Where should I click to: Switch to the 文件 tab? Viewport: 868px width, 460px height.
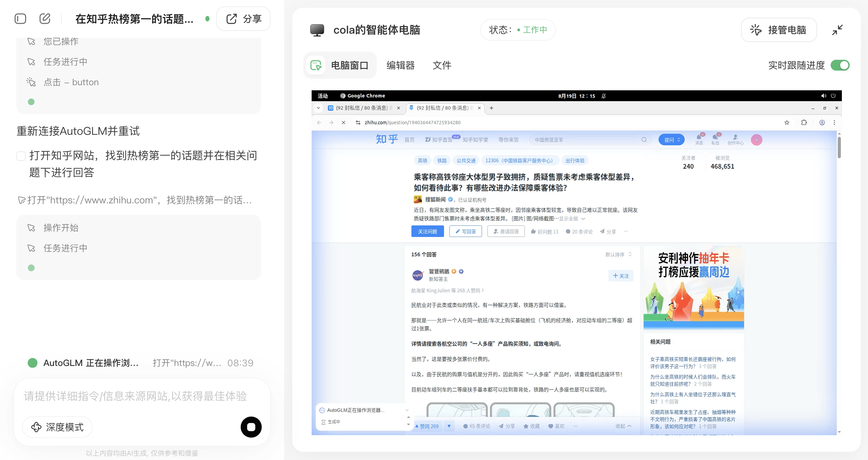point(442,65)
